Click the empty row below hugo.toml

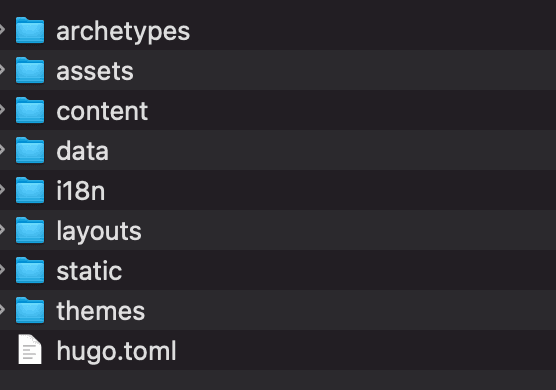(278, 380)
